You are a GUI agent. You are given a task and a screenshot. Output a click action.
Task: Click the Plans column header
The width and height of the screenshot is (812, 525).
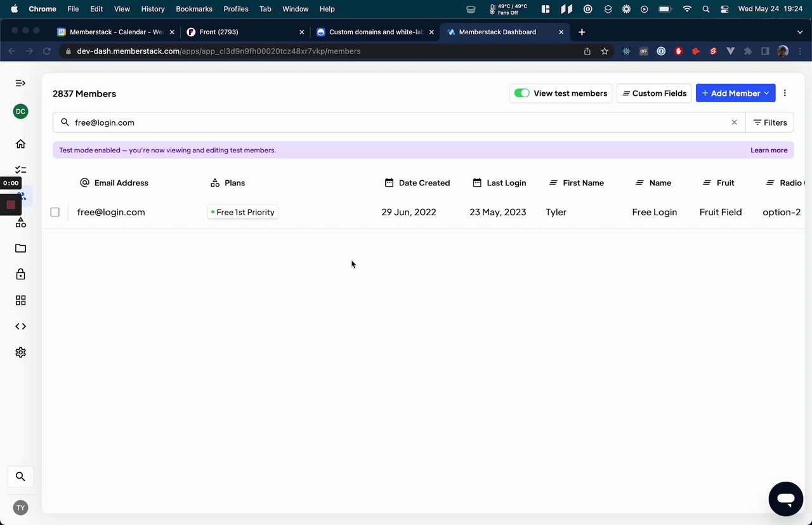227,183
